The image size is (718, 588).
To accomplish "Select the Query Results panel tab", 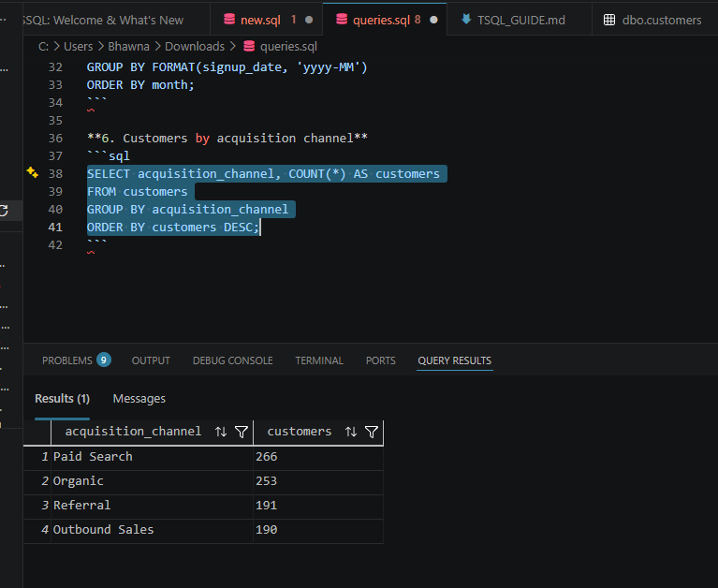I will point(454,360).
